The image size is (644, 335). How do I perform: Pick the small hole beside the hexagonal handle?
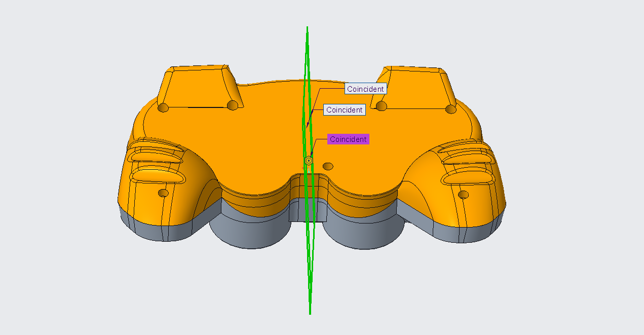point(328,166)
